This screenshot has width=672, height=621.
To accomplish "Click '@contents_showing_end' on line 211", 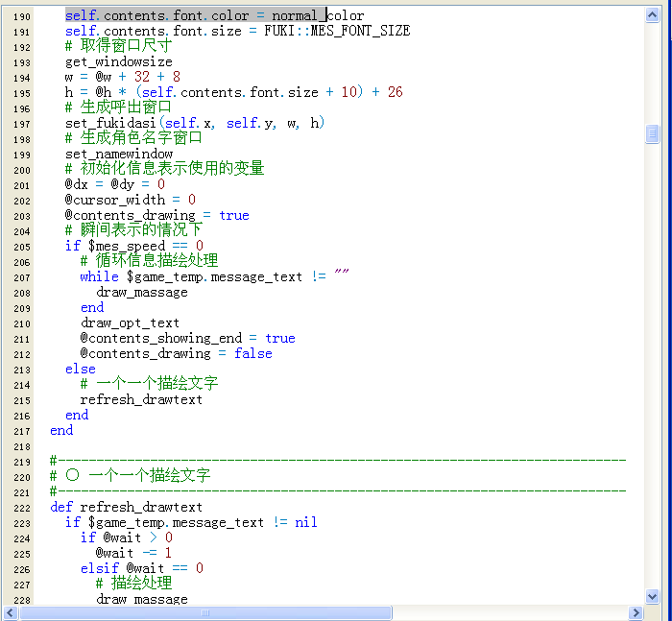I will 161,338.
